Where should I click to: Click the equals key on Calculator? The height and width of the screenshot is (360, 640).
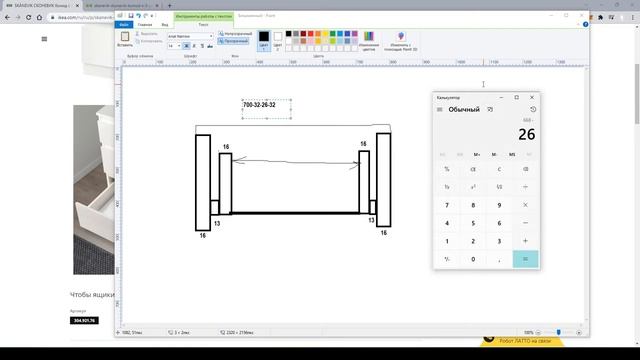[x=525, y=259]
